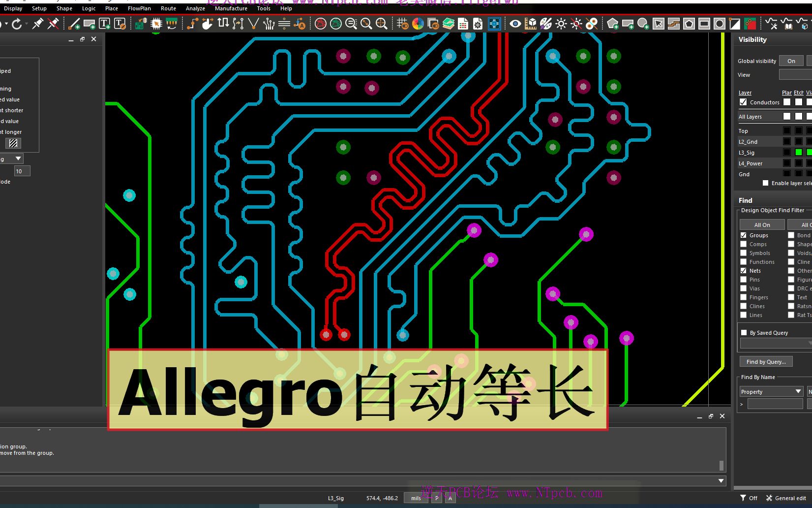Viewport: 812px width, 508px height.
Task: Select the Add Text tool
Action: (x=104, y=23)
